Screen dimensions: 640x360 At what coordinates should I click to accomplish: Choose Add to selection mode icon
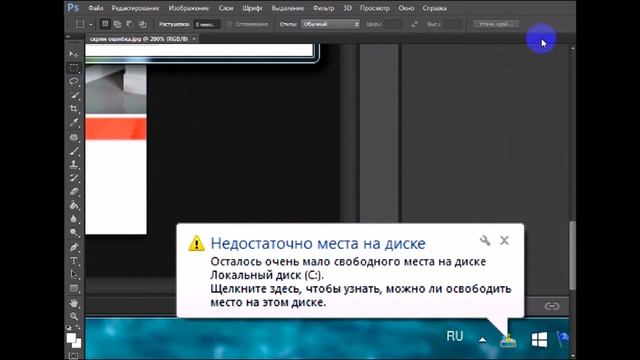click(x=117, y=24)
